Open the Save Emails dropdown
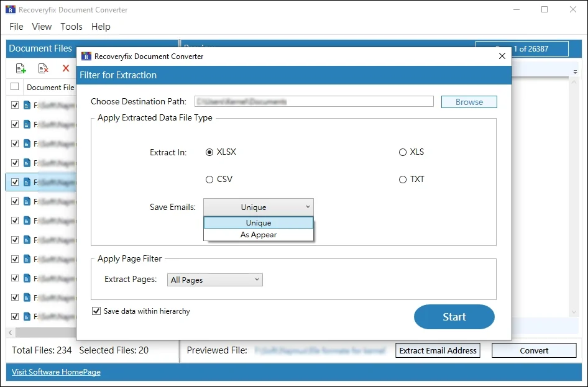This screenshot has height=387, width=588. pyautogui.click(x=259, y=207)
